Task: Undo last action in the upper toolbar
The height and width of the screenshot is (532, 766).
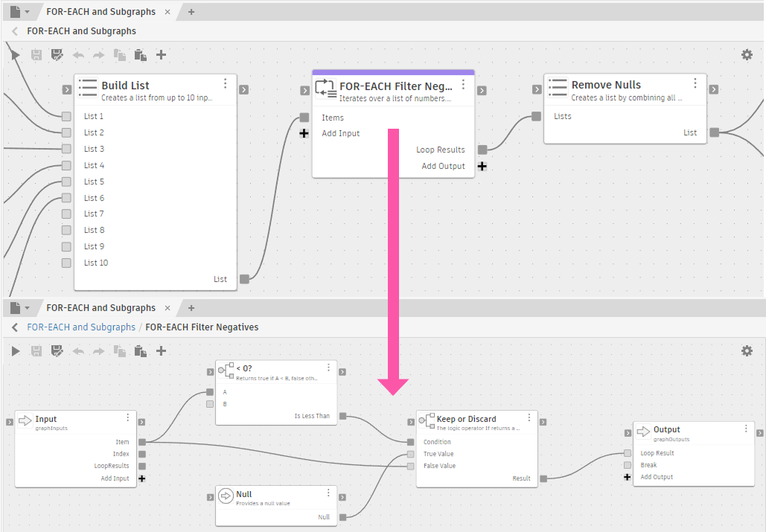Action: [x=78, y=55]
